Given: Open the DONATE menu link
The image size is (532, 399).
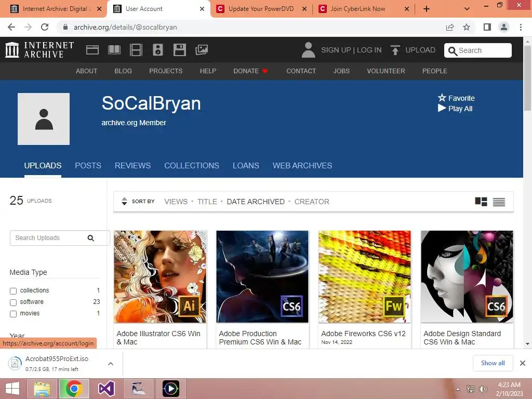Looking at the screenshot, I should click(x=250, y=71).
